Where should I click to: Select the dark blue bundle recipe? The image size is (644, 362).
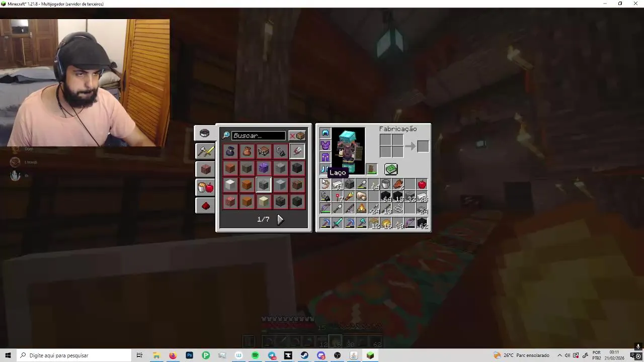coord(230,151)
